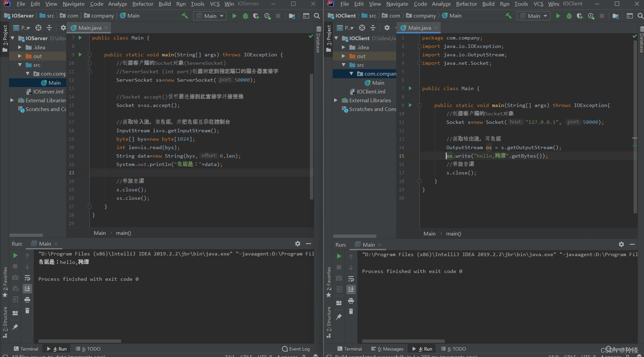Open Run panel settings gear in IOServer
The width and height of the screenshot is (644, 357).
[298, 244]
